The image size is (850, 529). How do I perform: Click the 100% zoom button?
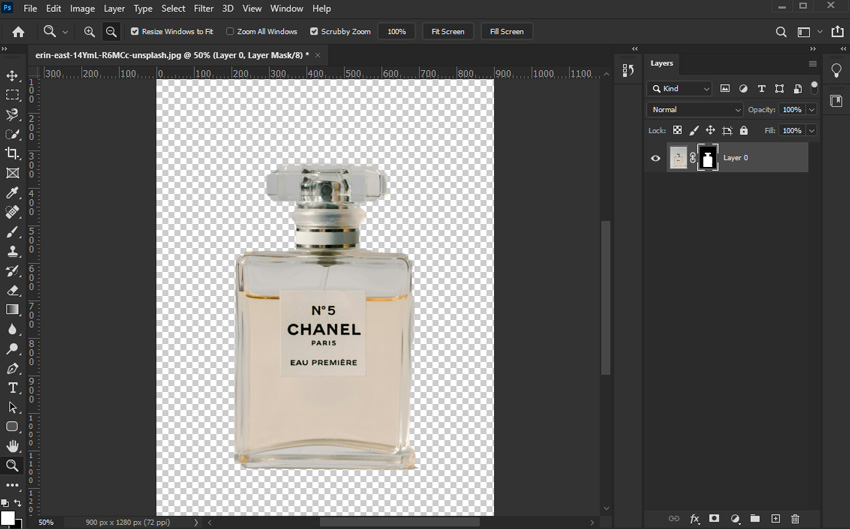396,31
